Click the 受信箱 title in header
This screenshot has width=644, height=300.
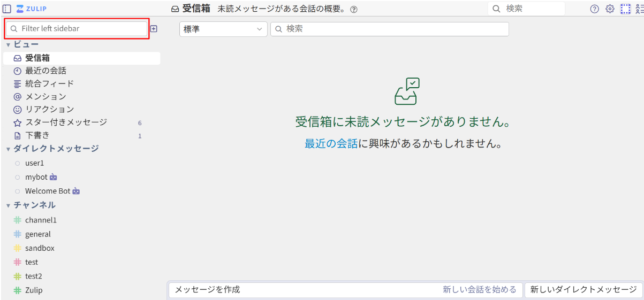(x=196, y=9)
